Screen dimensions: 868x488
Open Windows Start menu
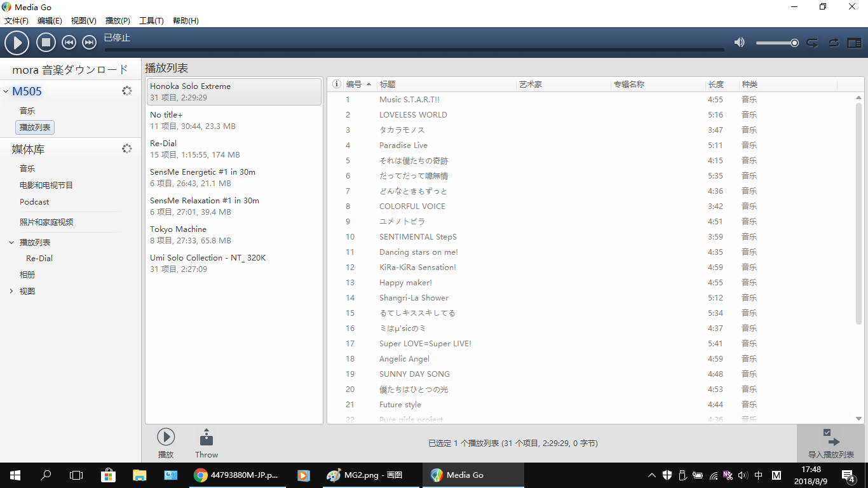15,475
